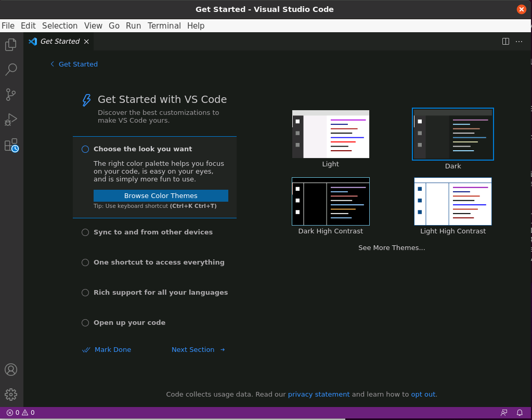
Task: Select the Dark theme preview
Action: click(x=453, y=134)
